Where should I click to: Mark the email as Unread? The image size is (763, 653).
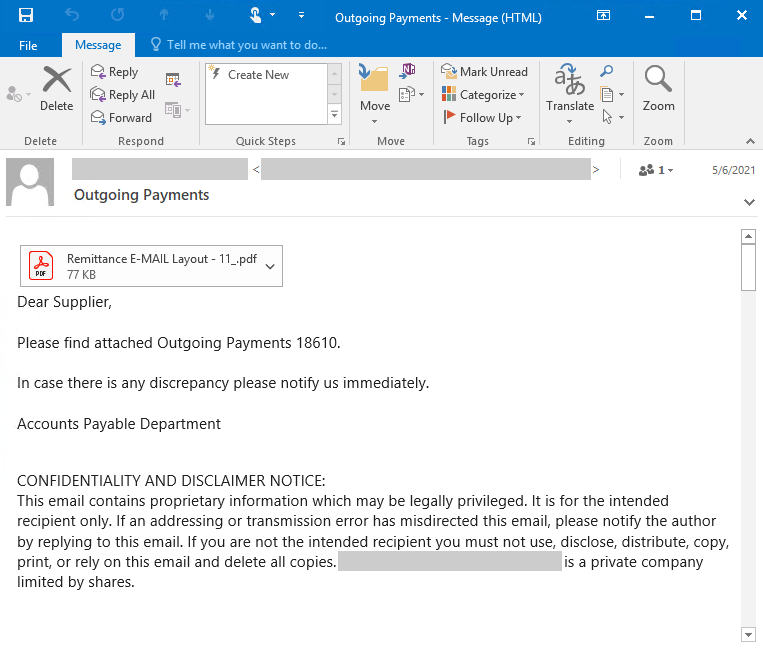click(484, 72)
